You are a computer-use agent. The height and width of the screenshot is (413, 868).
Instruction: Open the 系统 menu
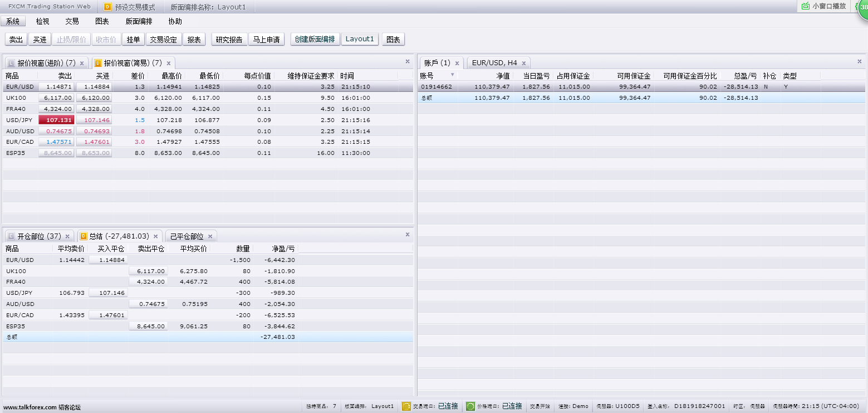pos(13,21)
